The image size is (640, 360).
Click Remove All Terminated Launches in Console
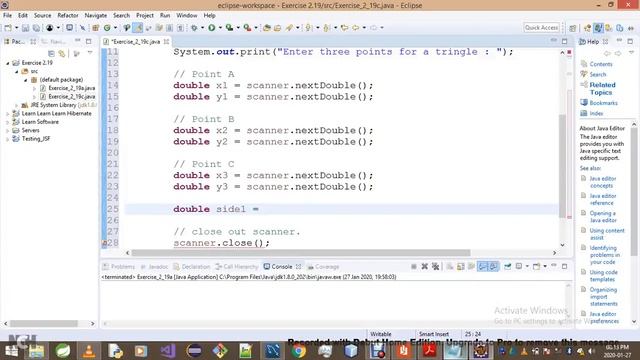pos(436,267)
